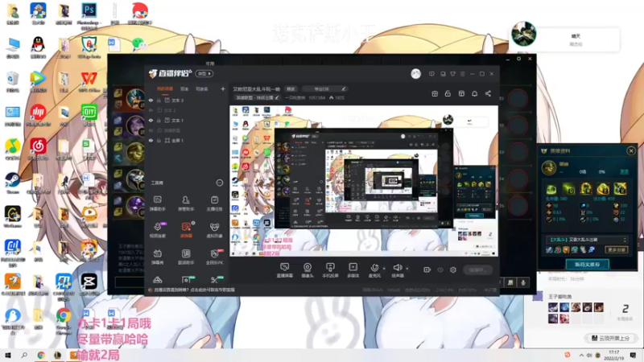The width and height of the screenshot is (644, 362).
Task: Click the 云顶开黑上分 button
Action: 610,338
